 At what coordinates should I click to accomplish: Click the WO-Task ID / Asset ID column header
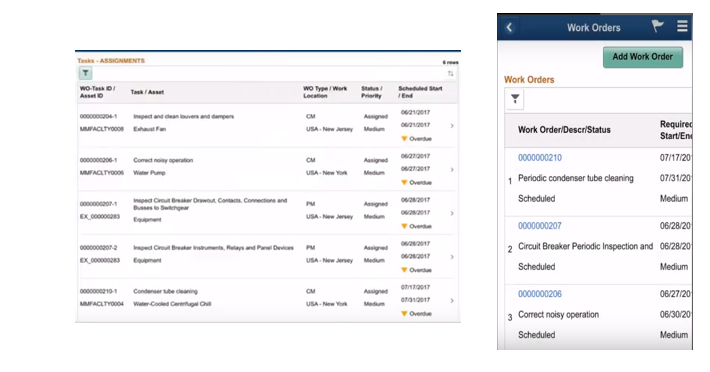(97, 92)
